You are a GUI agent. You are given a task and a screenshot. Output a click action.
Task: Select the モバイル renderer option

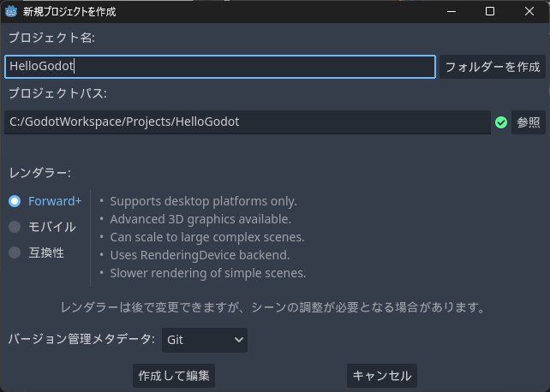[42, 227]
